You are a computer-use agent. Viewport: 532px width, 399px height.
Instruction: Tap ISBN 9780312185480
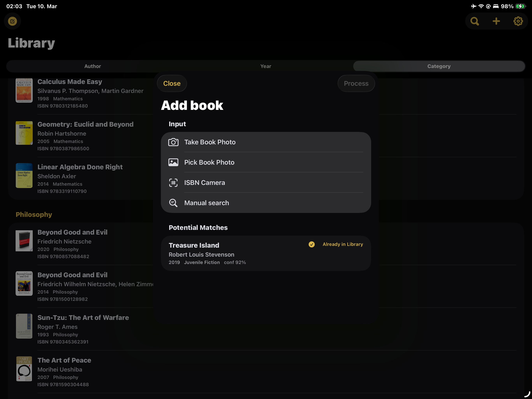click(x=63, y=106)
